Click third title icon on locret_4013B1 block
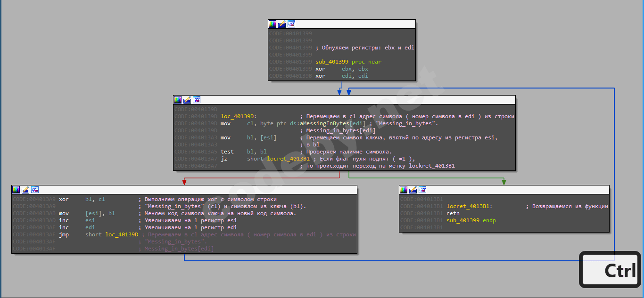Image resolution: width=644 pixels, height=298 pixels. coord(422,190)
